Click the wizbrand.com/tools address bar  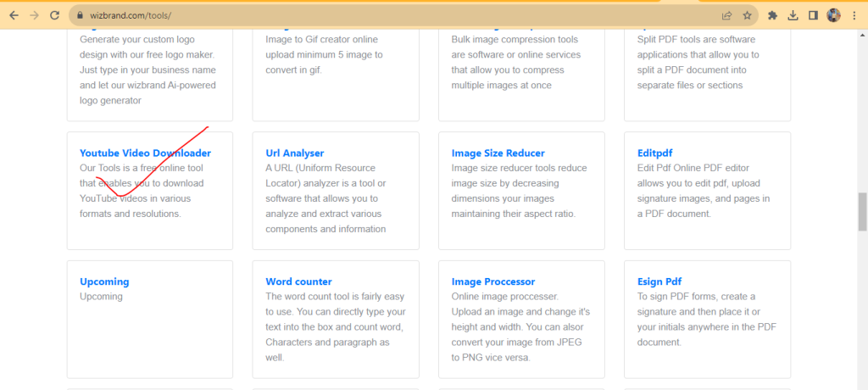click(339, 15)
